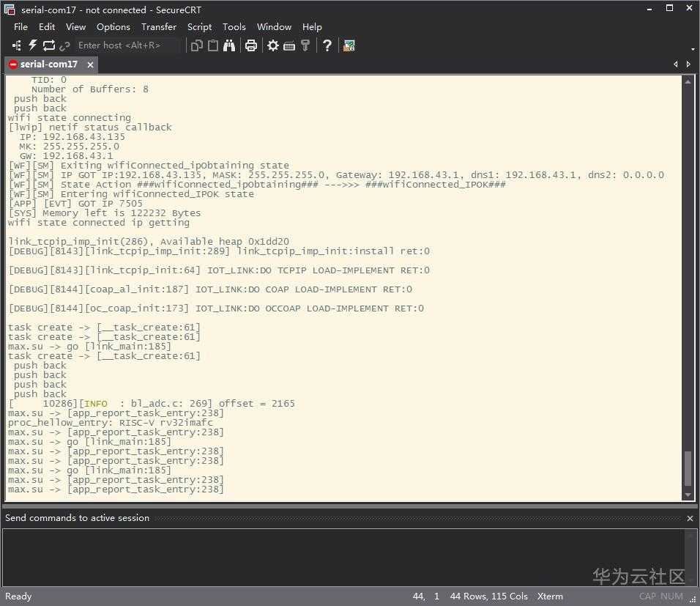
Task: Click the 'oc_coap_init:173' debug line
Action: pyautogui.click(x=215, y=308)
